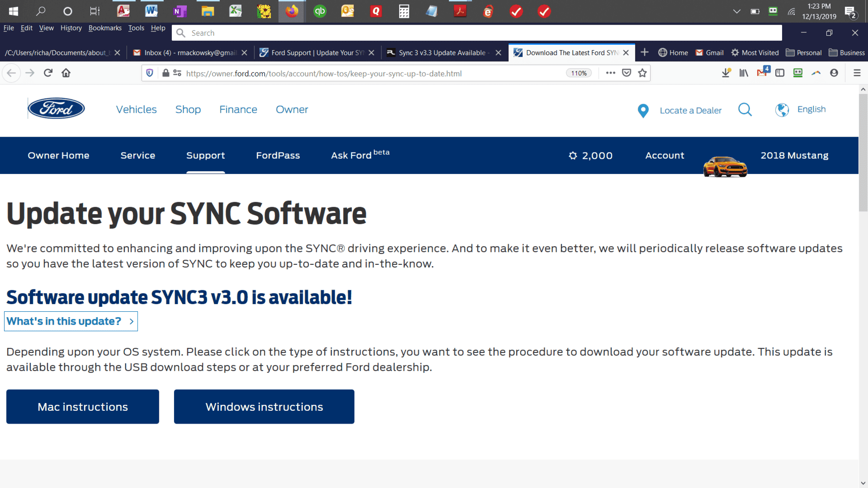
Task: Open the Calculator from the taskbar
Action: [404, 11]
